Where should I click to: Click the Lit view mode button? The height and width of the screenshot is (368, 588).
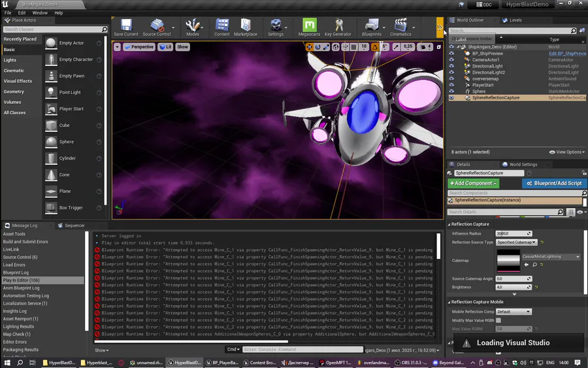[165, 47]
